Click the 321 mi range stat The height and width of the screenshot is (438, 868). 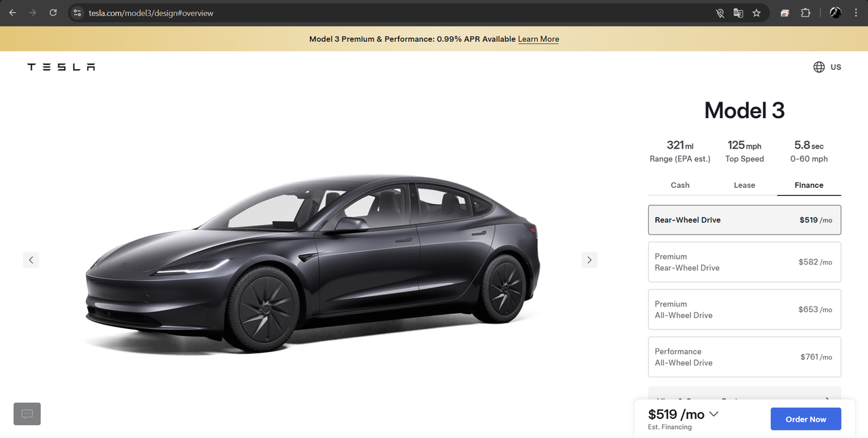click(680, 151)
